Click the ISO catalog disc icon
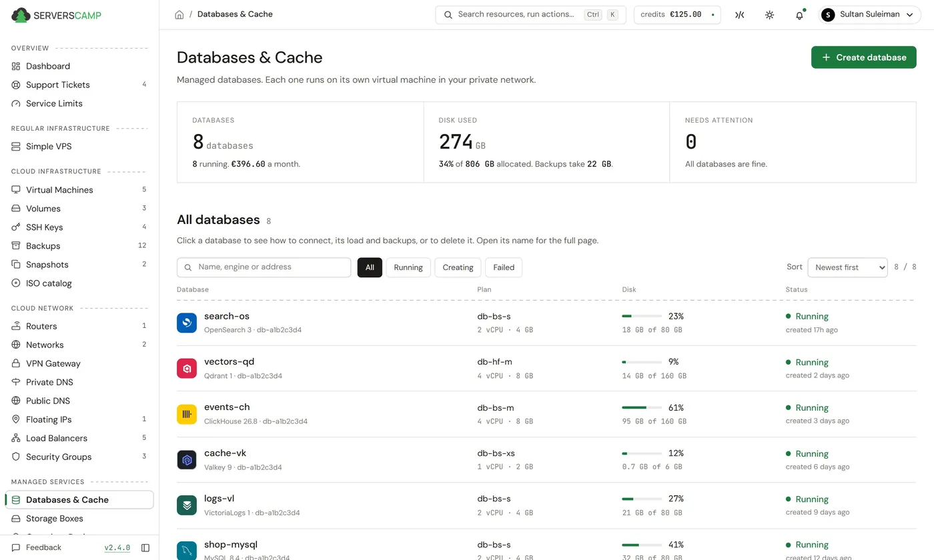This screenshot has width=934, height=560. coord(16,283)
